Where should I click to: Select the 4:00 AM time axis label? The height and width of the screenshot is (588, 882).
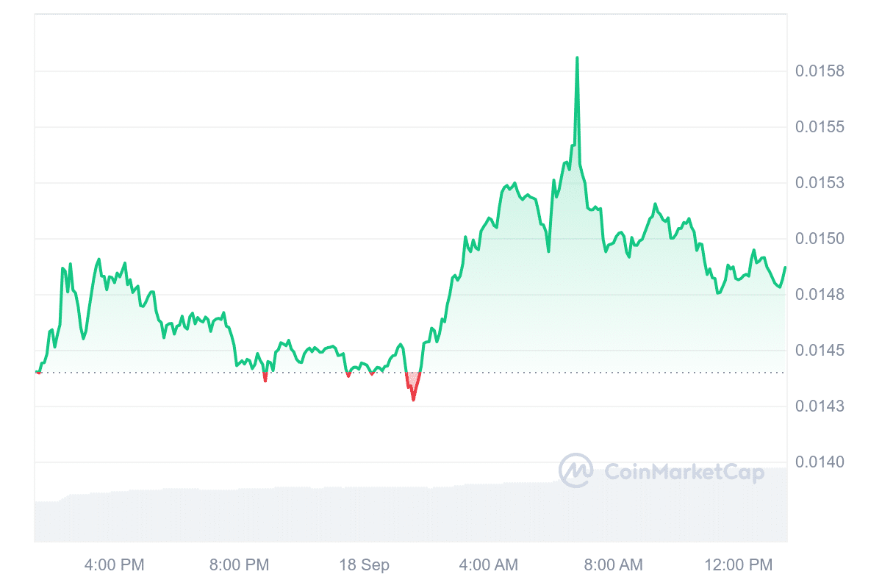click(488, 565)
